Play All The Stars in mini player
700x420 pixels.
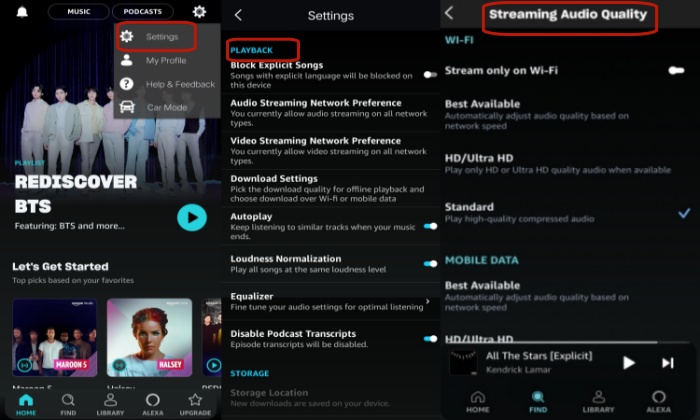click(x=629, y=362)
